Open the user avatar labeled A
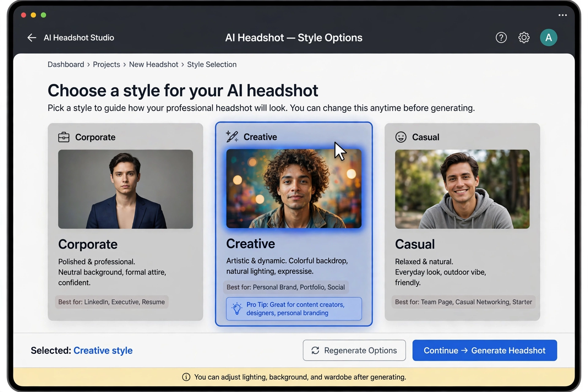 548,38
